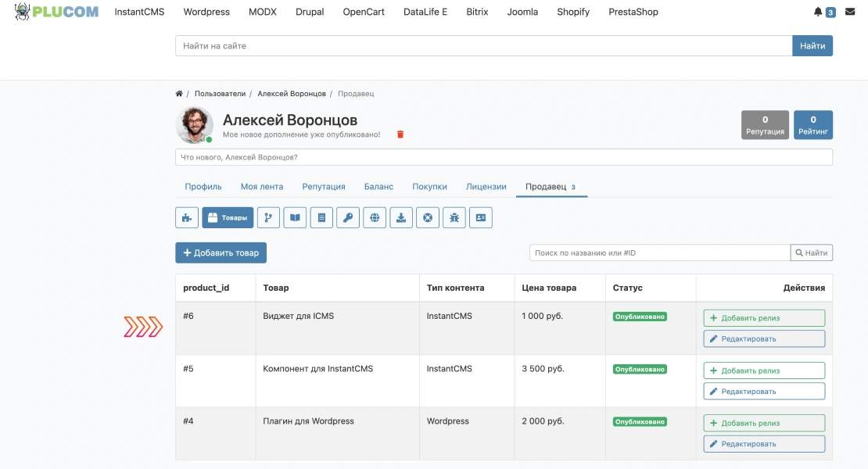868x469 pixels.
Task: Open the Баланс tab
Action: [x=378, y=186]
